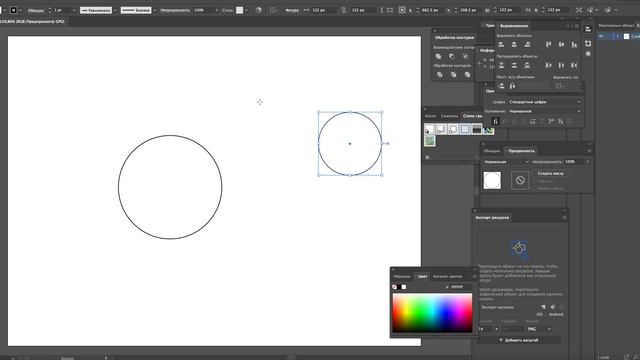Switch to the Обводка (Stroke) tab
Viewport: 640px width, 360px height.
coord(491,151)
